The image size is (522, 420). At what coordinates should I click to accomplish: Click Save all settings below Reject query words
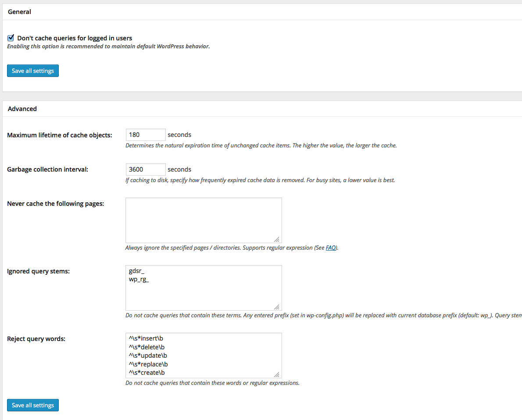pyautogui.click(x=32, y=405)
